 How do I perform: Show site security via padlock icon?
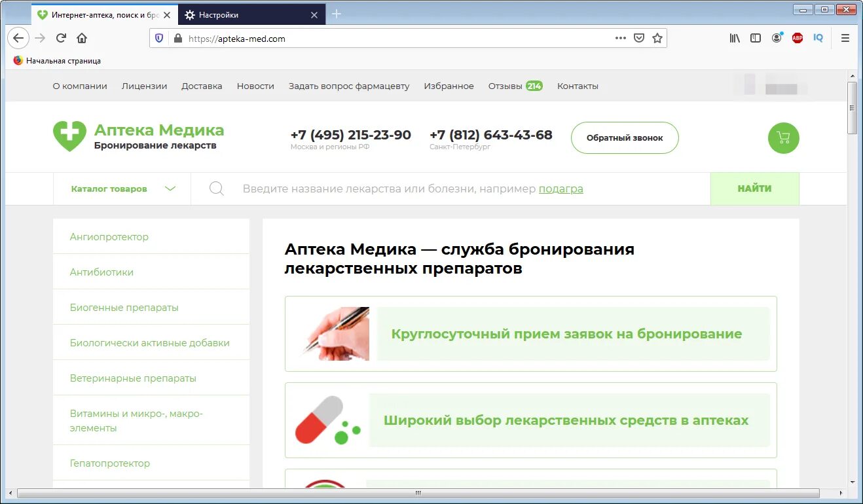[177, 39]
